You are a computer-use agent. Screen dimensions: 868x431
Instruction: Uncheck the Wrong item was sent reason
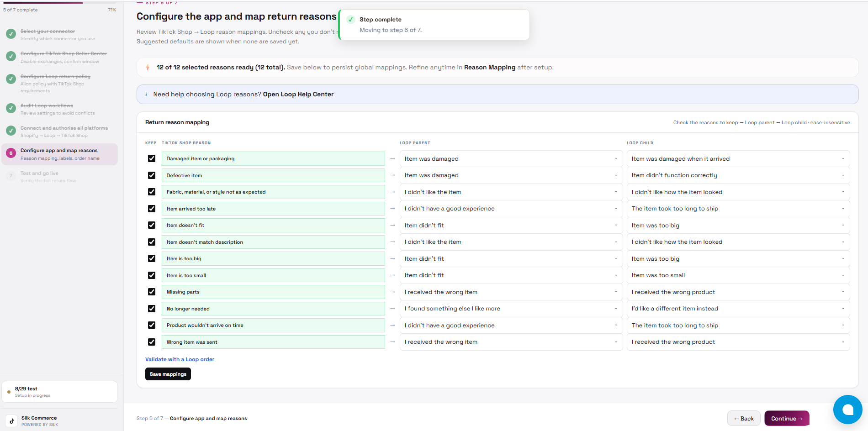tap(152, 342)
